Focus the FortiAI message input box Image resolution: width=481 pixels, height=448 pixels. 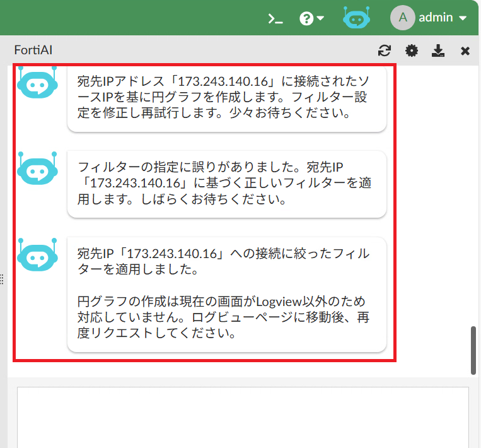[x=243, y=416]
